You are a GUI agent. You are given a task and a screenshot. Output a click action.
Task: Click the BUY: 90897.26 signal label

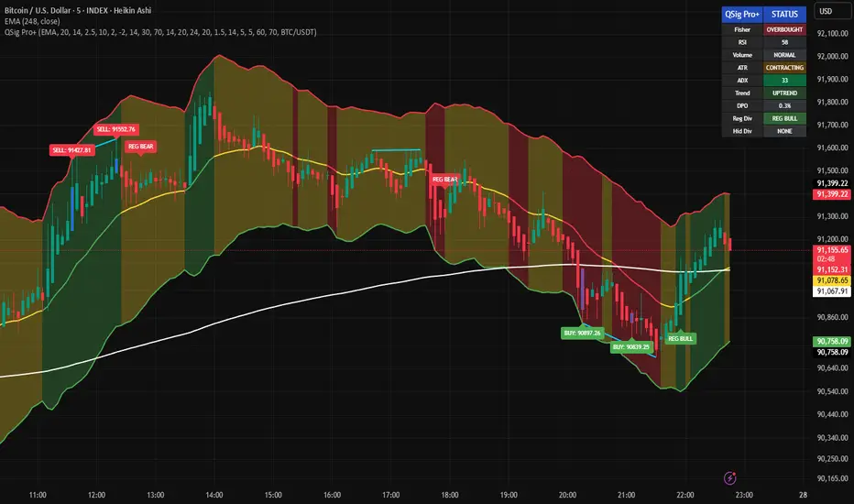[x=582, y=333]
